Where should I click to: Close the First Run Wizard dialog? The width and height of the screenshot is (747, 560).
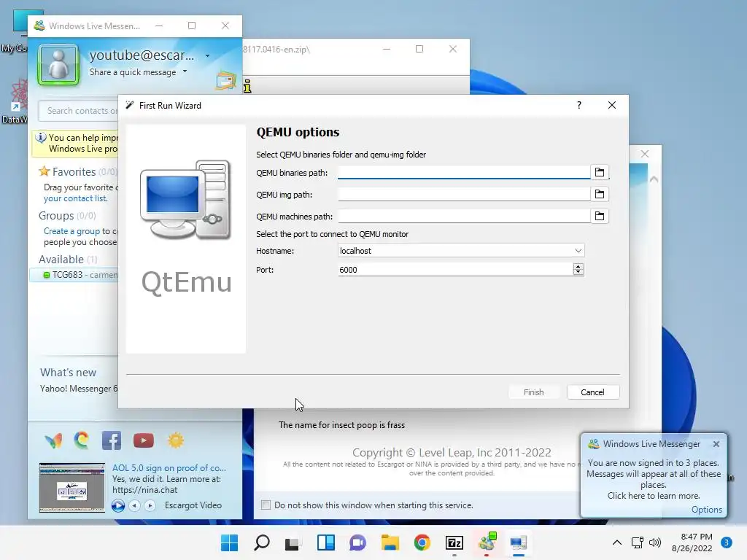612,105
